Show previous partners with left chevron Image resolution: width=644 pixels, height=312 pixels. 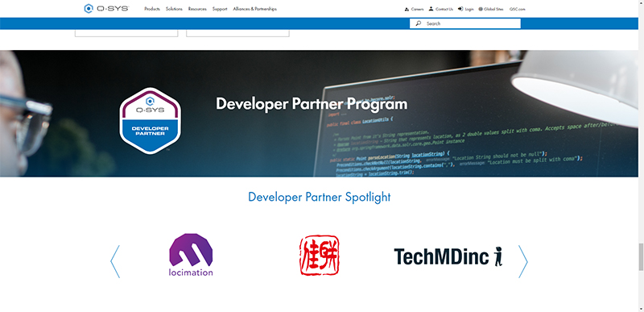115,261
